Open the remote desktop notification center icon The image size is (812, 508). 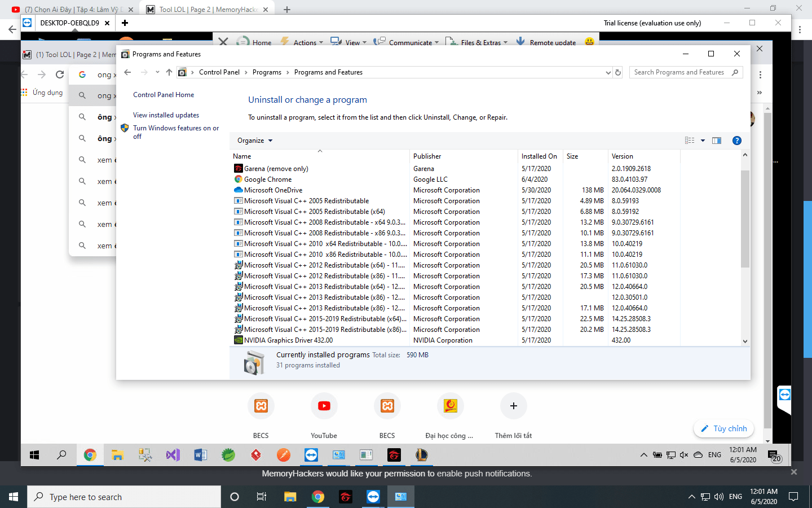(x=773, y=455)
